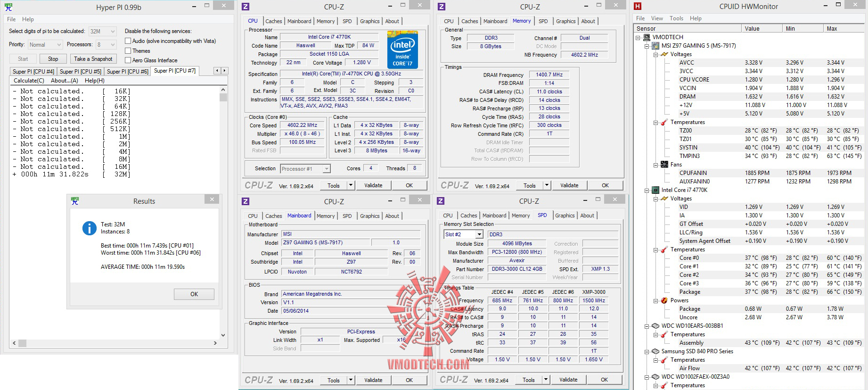Screen dimensions: 868x390
Task: Enable the Audio (solve incompatibility with Vista) checkbox
Action: (128, 41)
